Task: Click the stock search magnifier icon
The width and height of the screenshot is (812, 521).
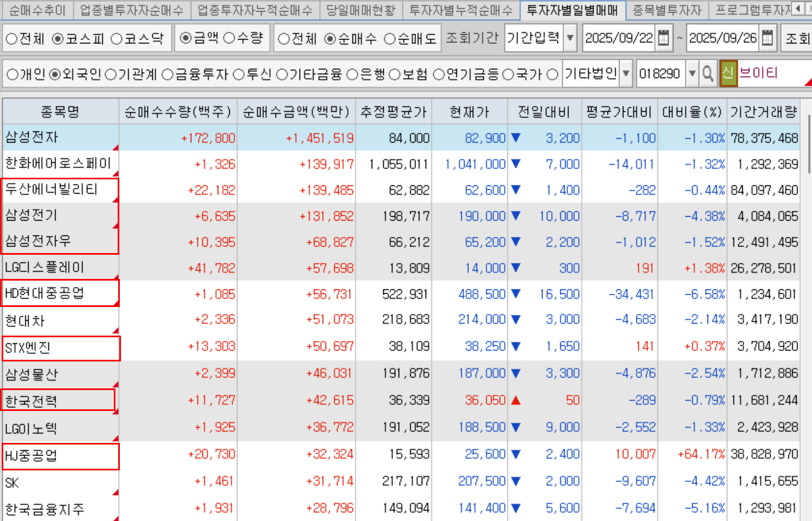Action: (x=708, y=74)
